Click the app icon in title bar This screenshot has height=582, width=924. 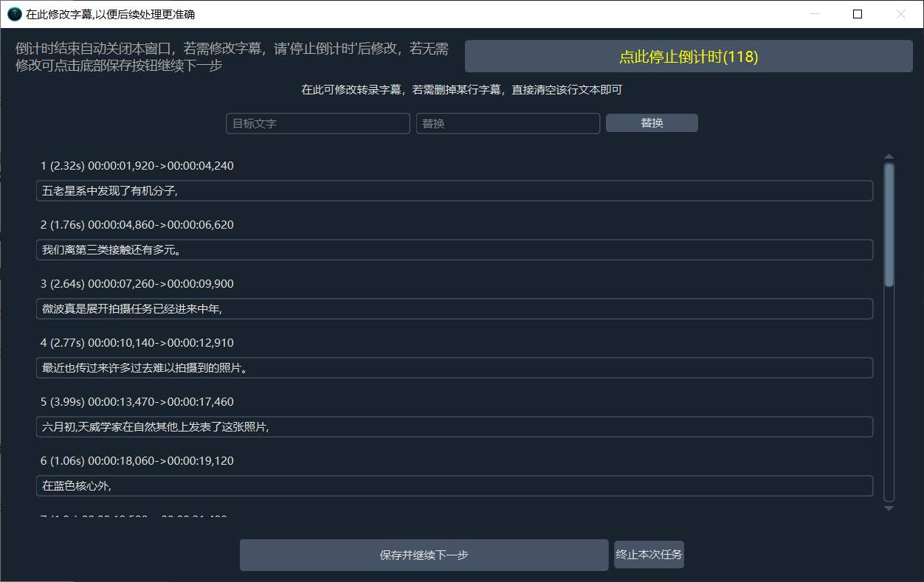click(14, 14)
